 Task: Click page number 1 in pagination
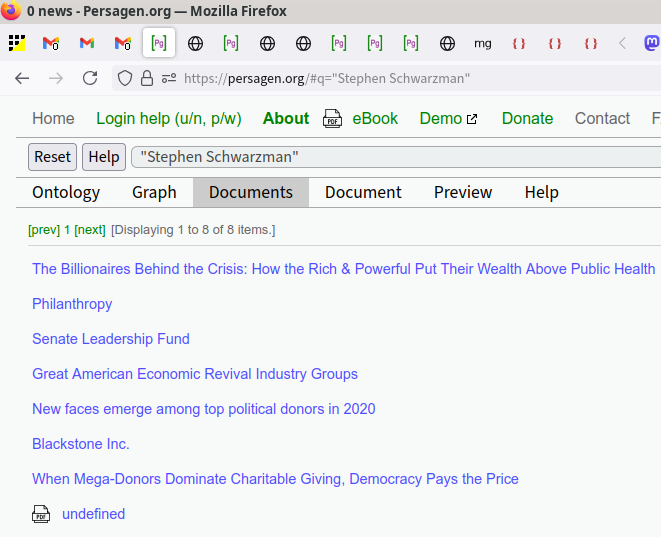67,230
